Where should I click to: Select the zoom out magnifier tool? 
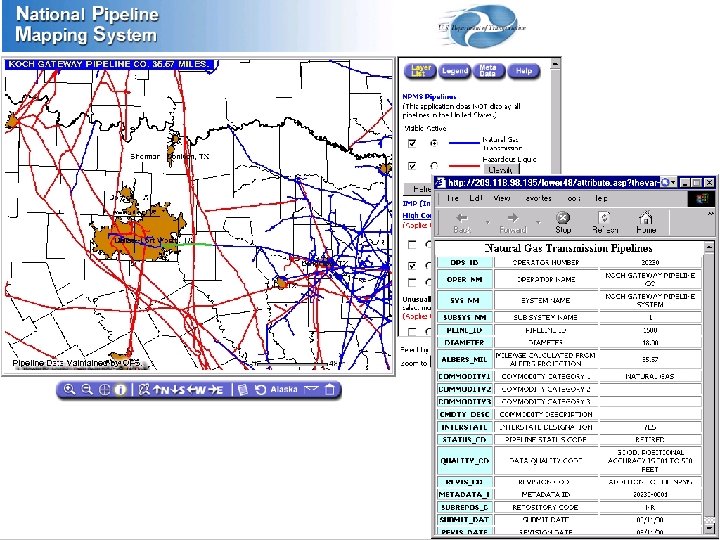coord(87,390)
